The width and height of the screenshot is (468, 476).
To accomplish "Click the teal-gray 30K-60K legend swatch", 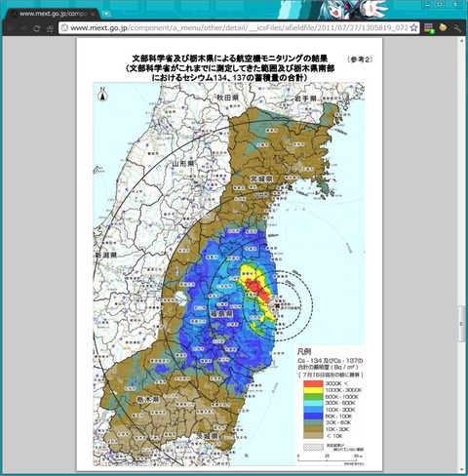I will (x=313, y=422).
